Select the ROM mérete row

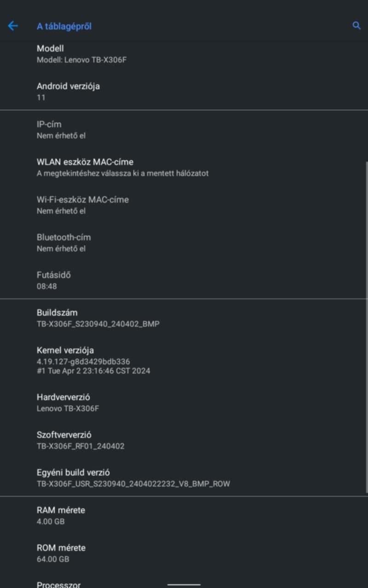pyautogui.click(x=61, y=553)
